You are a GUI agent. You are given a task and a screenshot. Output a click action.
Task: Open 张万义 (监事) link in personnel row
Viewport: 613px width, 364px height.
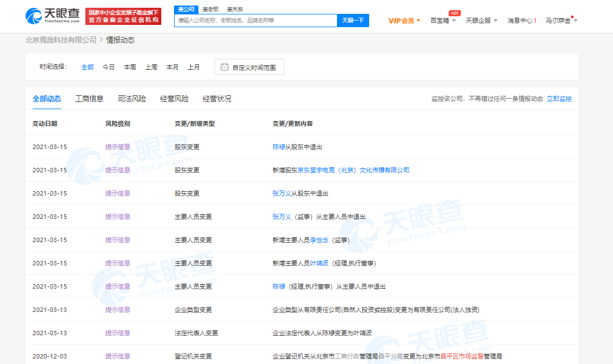coord(282,217)
